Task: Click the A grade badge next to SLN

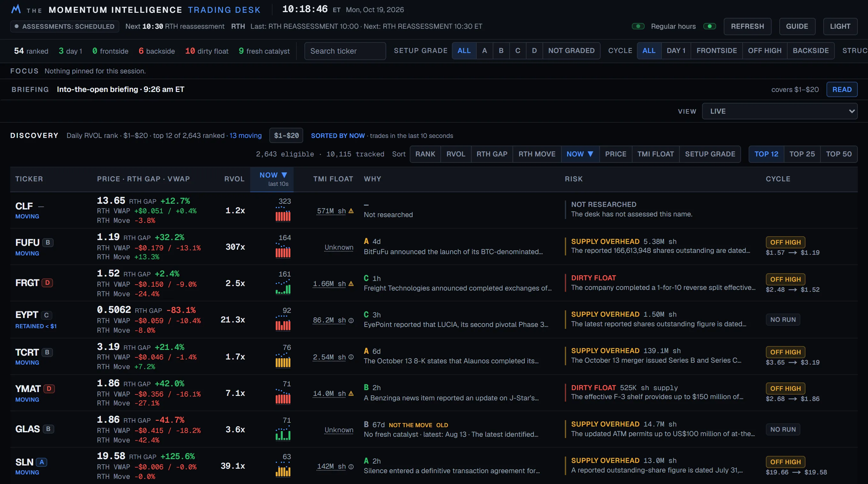Action: 41,462
